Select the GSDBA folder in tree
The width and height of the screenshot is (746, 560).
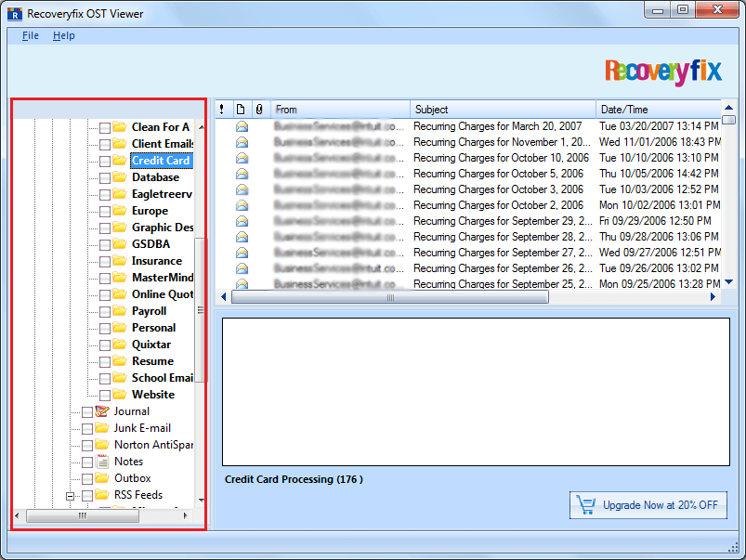tap(151, 244)
